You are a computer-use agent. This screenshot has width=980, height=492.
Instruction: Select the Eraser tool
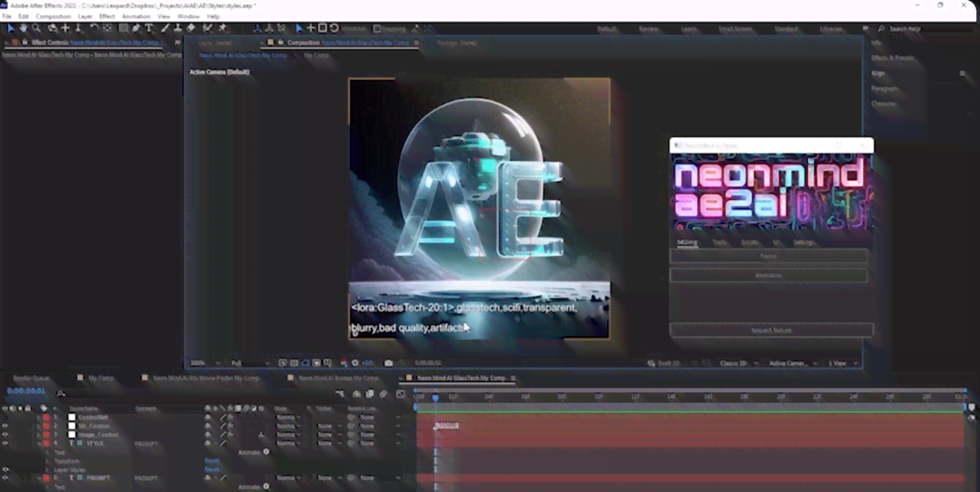pos(191,28)
